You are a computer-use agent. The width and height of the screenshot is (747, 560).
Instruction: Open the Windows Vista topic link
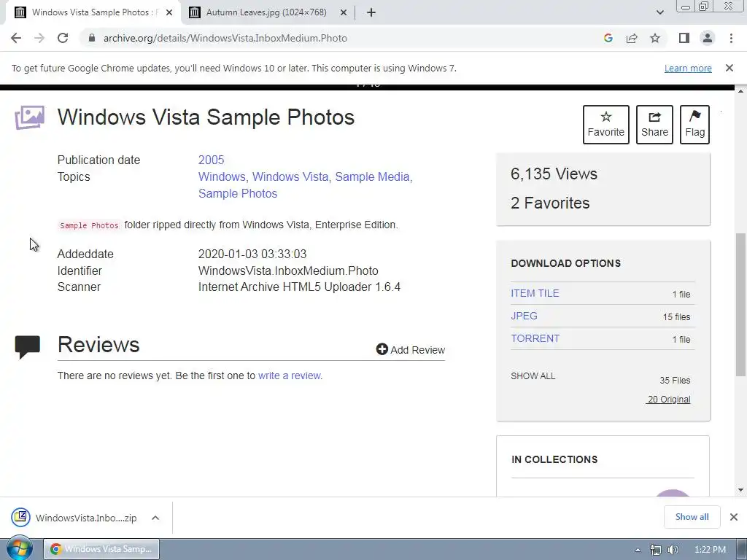coord(290,176)
